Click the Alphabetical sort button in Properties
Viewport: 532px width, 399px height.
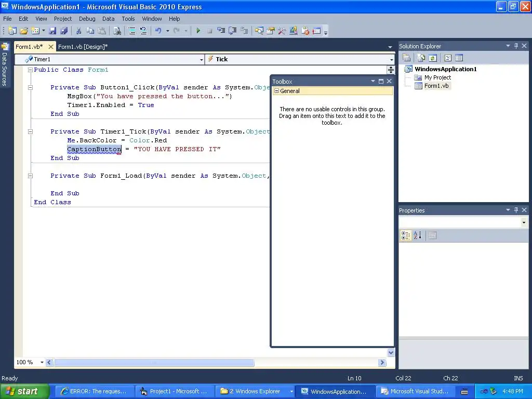coord(418,235)
